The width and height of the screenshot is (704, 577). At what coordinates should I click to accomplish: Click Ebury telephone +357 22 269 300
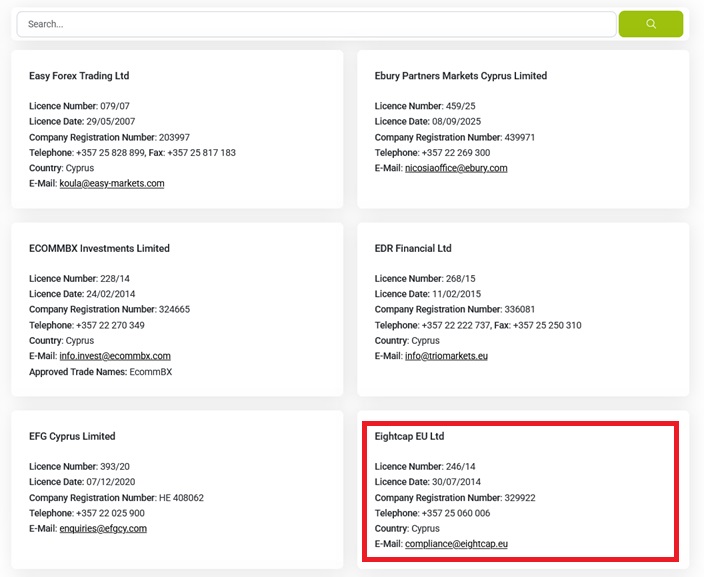point(456,153)
